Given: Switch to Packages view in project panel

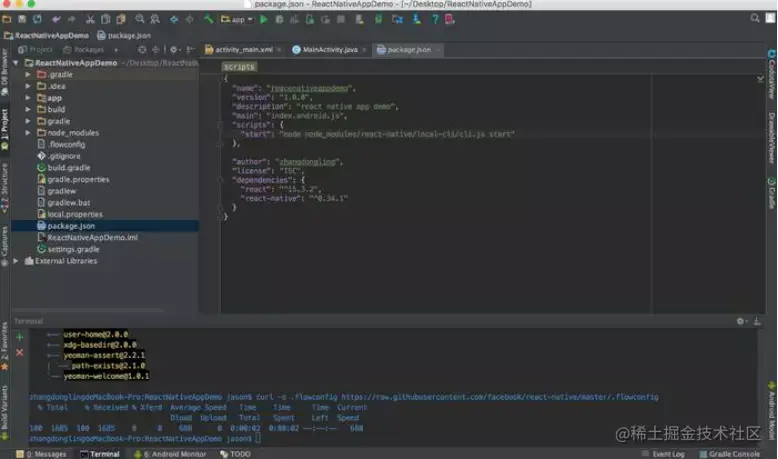Looking at the screenshot, I should pyautogui.click(x=84, y=50).
